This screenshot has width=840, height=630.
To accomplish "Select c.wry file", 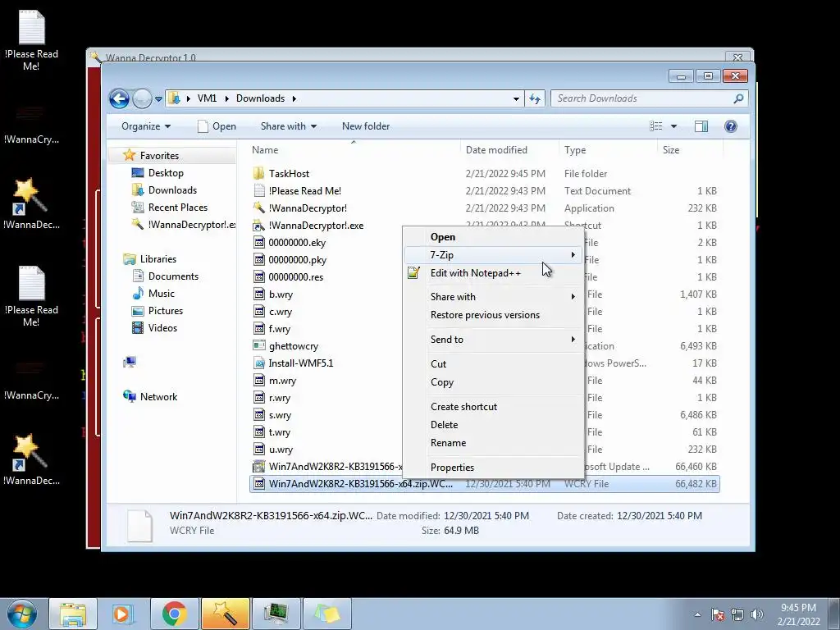I will tap(281, 312).
